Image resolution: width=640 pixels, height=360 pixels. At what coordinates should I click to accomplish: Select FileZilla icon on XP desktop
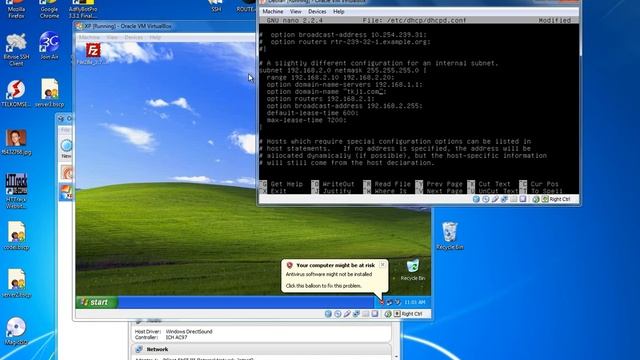click(93, 54)
